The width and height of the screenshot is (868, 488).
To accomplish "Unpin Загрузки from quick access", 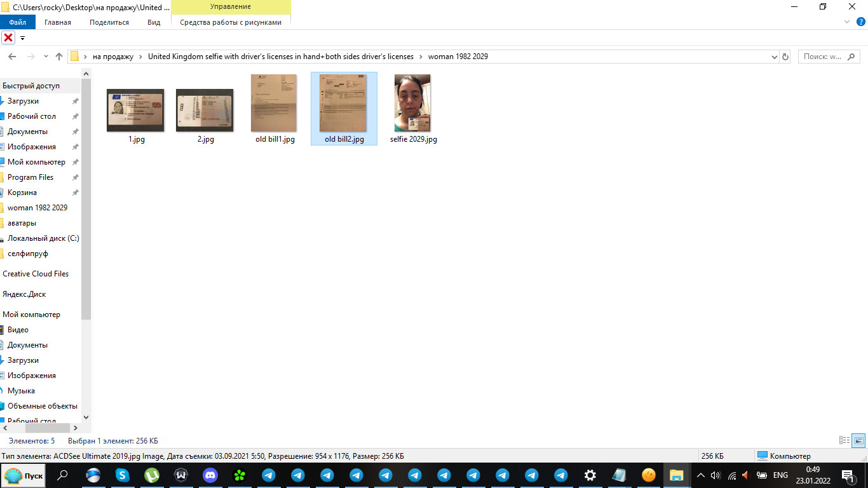I will click(x=75, y=101).
